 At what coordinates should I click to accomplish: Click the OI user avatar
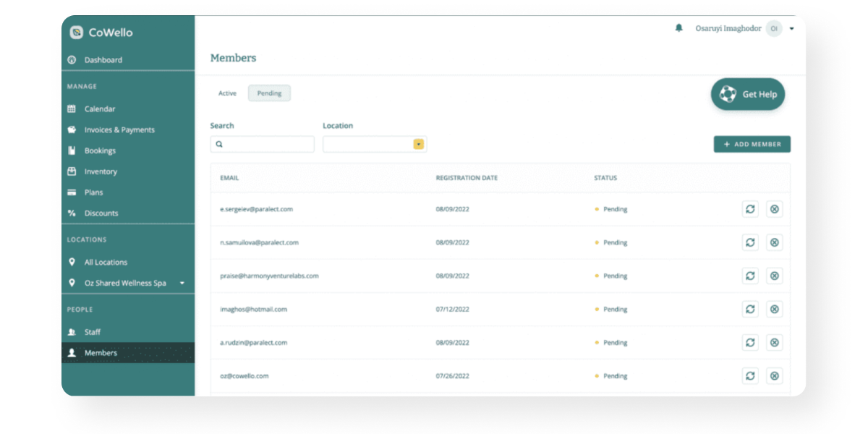click(x=774, y=29)
